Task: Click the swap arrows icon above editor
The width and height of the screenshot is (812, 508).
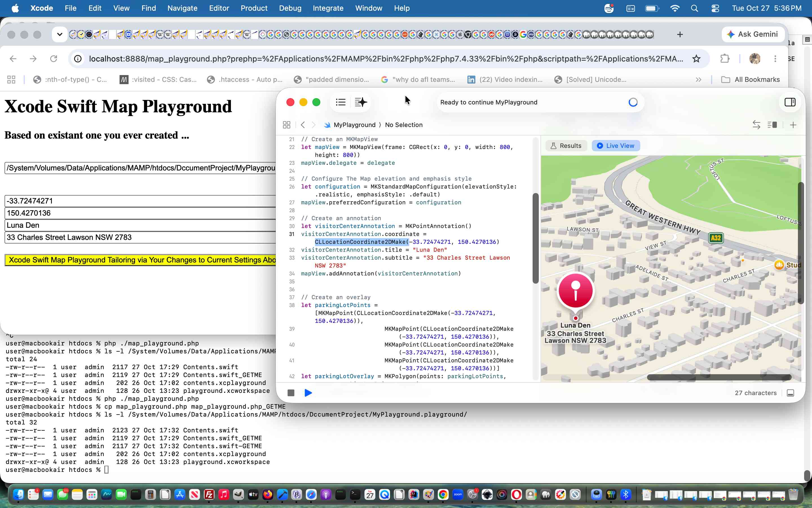Action: pyautogui.click(x=756, y=125)
